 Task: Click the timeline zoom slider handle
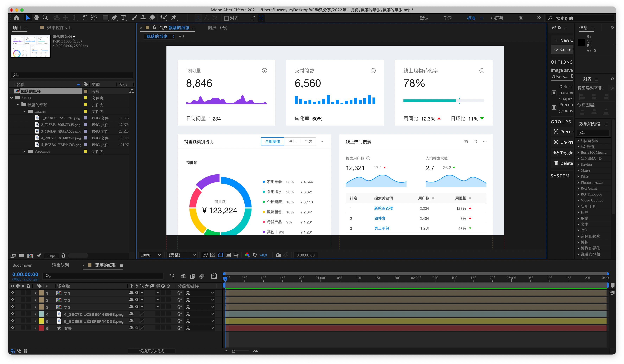pos(233,351)
